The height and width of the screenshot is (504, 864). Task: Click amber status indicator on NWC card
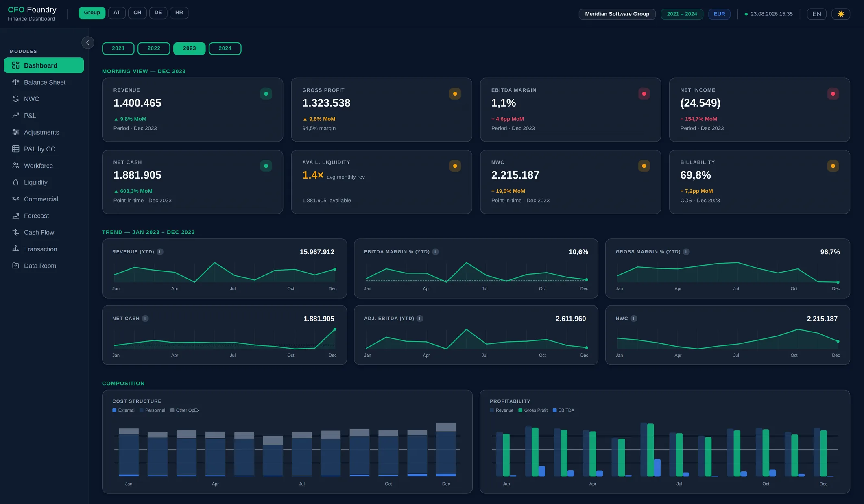coord(644,166)
